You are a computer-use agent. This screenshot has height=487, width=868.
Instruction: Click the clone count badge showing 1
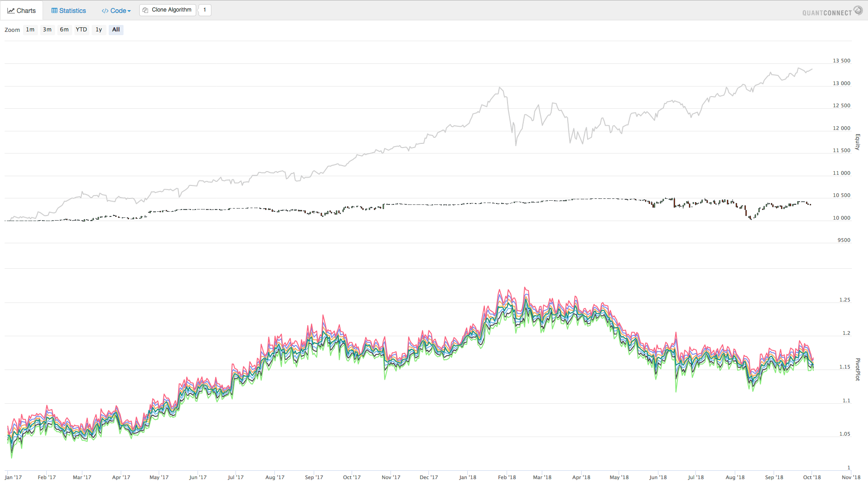pos(205,10)
